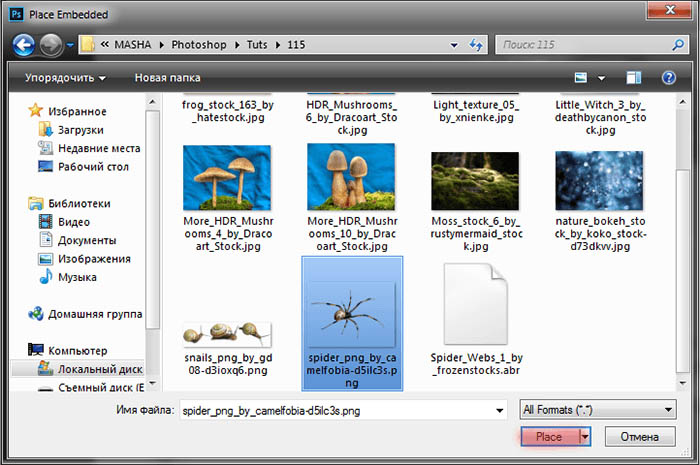Screen dimensions: 700x465
Task: Expand the address bar history dropdown
Action: pos(454,45)
